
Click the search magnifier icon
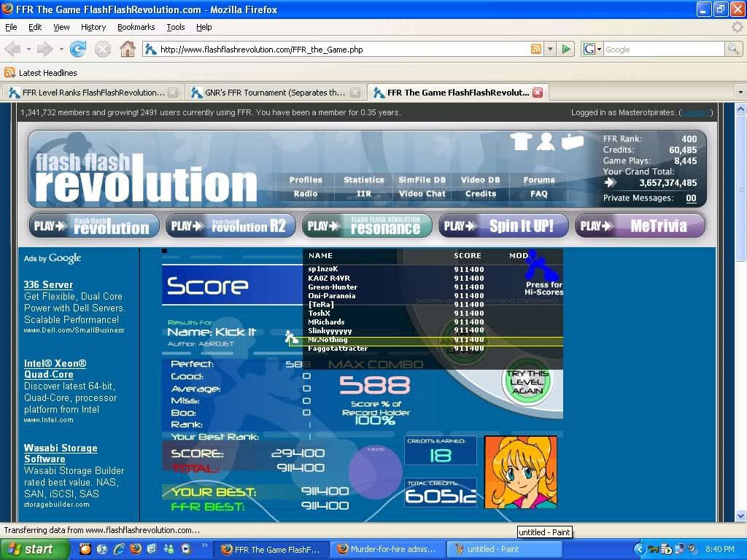732,50
